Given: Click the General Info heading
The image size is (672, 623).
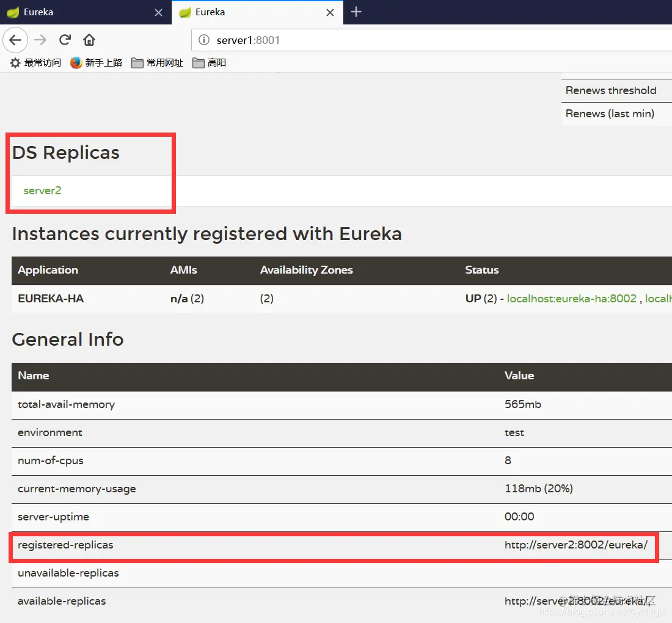Looking at the screenshot, I should click(x=68, y=340).
